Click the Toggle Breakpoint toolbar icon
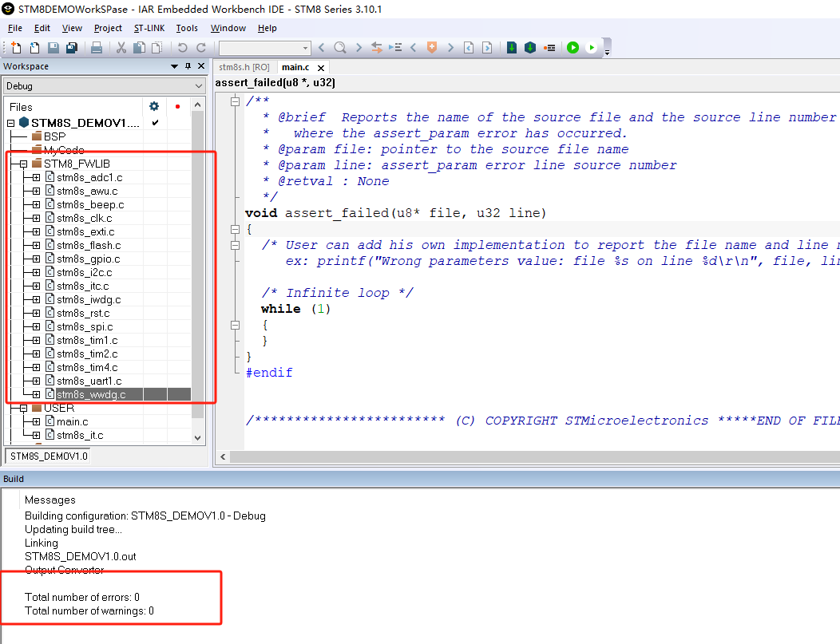The height and width of the screenshot is (644, 840). (x=549, y=48)
